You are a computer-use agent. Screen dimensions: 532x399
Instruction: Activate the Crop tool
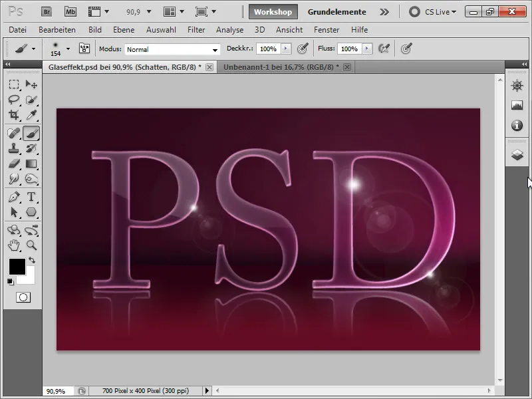point(14,115)
